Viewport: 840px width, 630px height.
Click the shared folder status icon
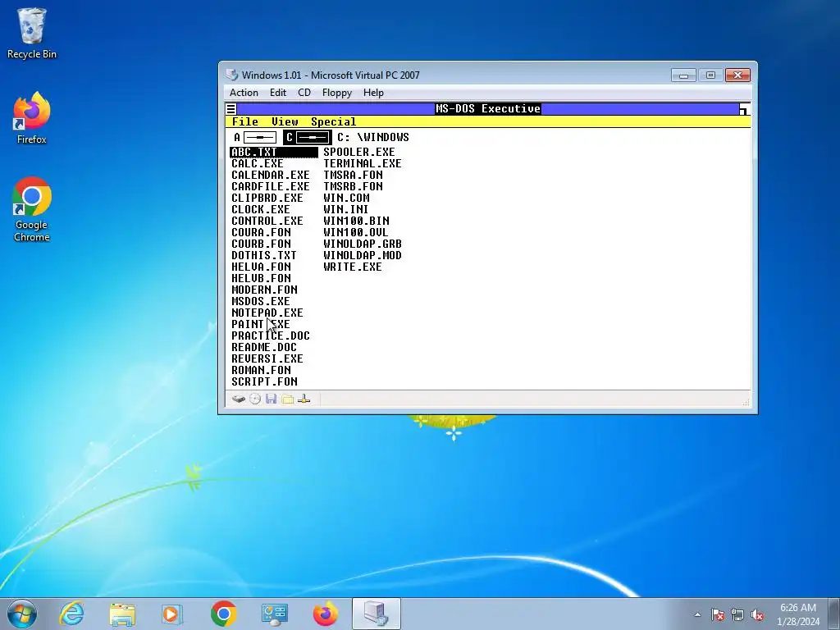pos(288,399)
